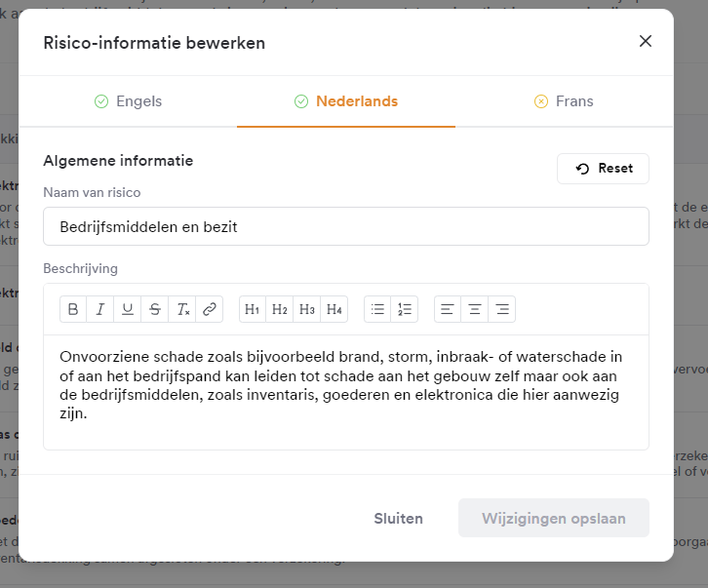Viewport: 708px width, 588px height.
Task: Click the Sluiten button
Action: click(x=398, y=518)
